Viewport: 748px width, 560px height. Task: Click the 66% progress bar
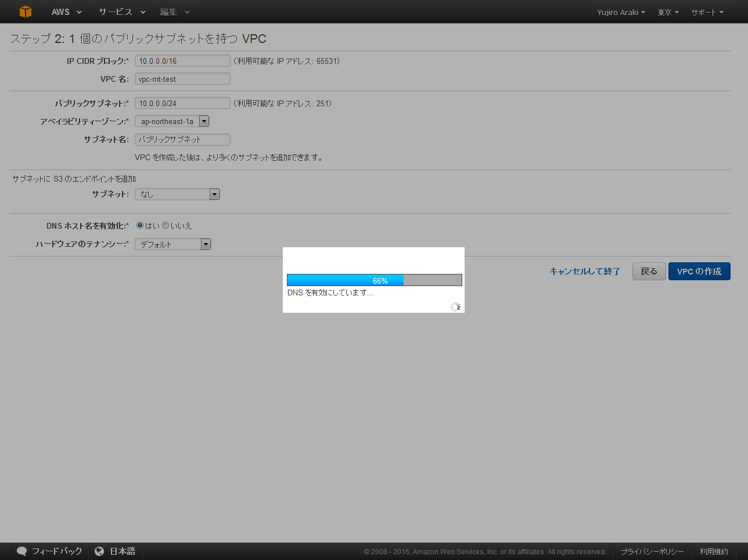[x=375, y=280]
